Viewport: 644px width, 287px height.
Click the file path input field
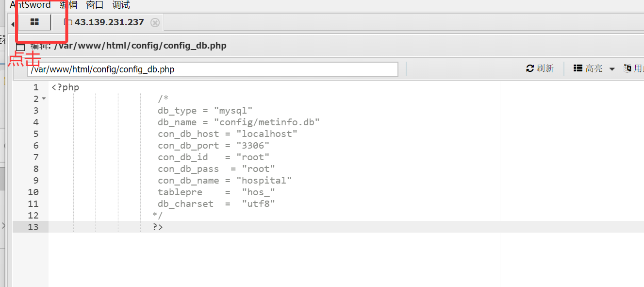213,69
